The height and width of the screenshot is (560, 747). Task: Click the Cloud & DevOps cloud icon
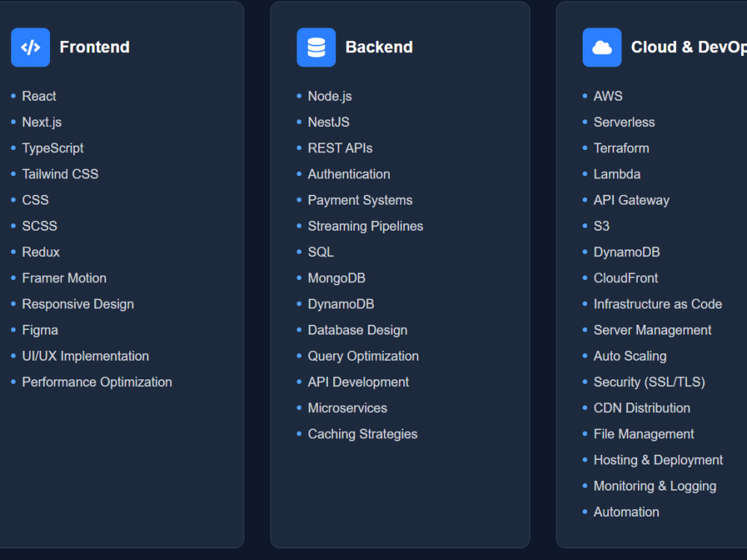[602, 47]
